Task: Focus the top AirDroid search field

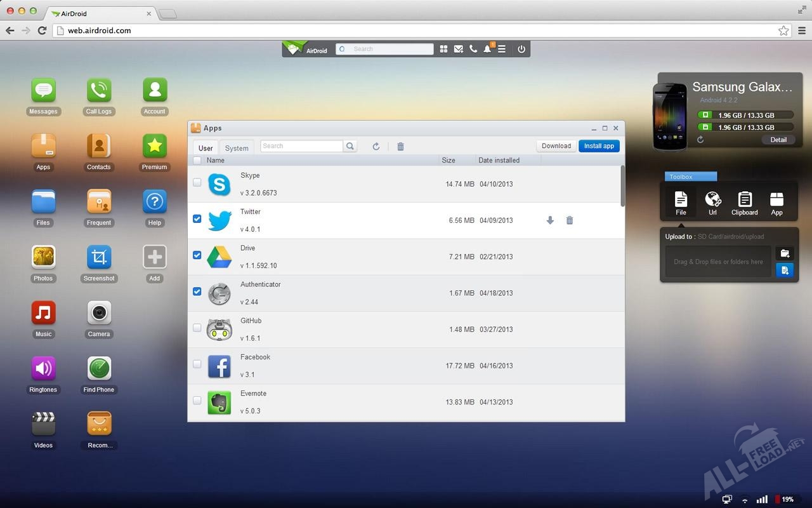Action: coord(384,49)
